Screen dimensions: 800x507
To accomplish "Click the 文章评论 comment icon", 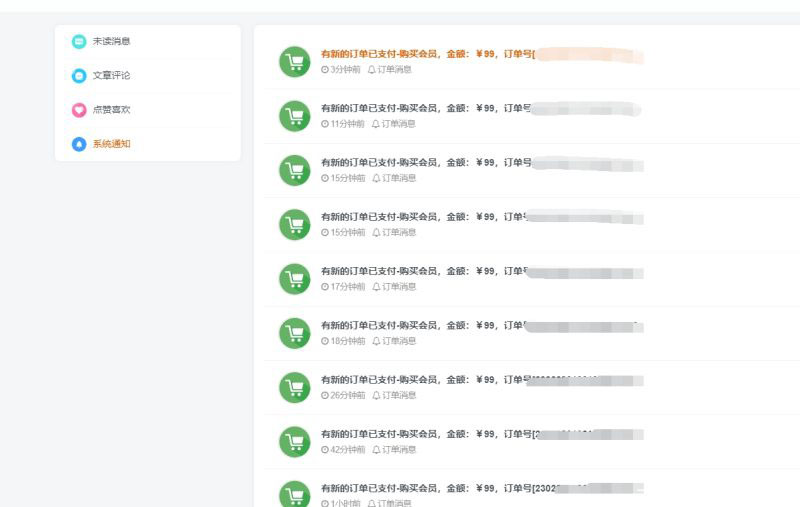I will point(79,75).
